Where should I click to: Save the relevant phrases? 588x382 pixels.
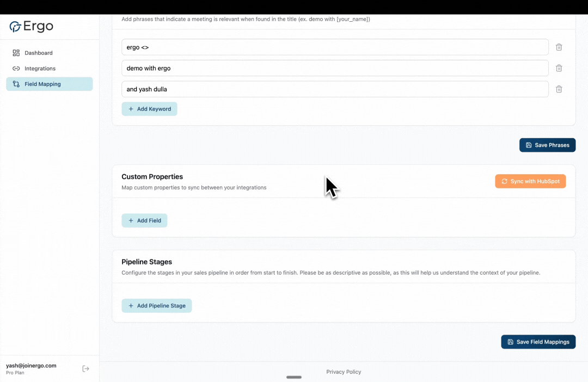pyautogui.click(x=547, y=145)
